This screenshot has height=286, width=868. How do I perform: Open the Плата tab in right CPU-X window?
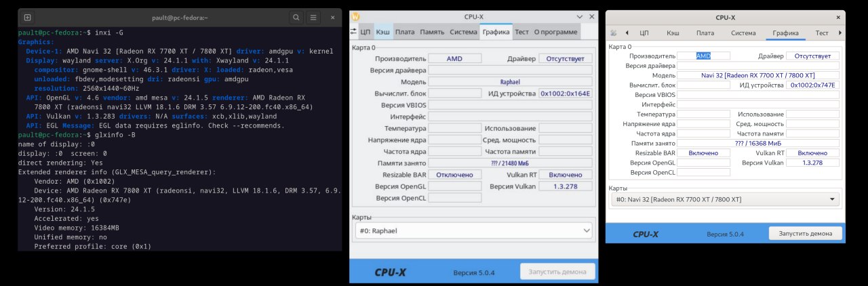tap(706, 33)
